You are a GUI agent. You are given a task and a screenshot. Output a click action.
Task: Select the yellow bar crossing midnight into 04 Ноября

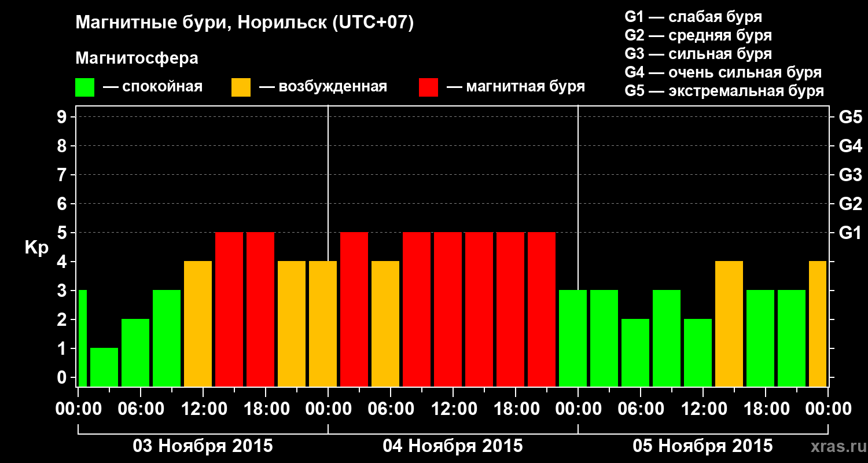point(323,324)
